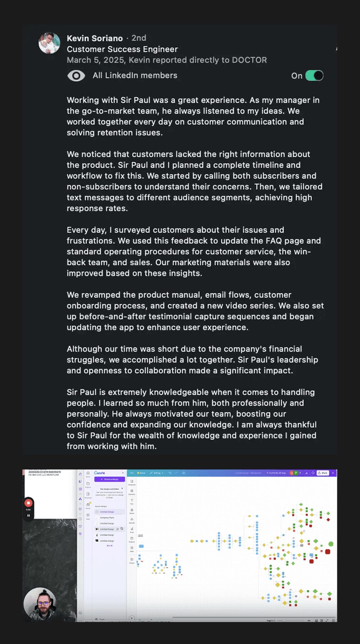
Task: Open the Editing mode dropdown in Canva
Action: (x=156, y=473)
